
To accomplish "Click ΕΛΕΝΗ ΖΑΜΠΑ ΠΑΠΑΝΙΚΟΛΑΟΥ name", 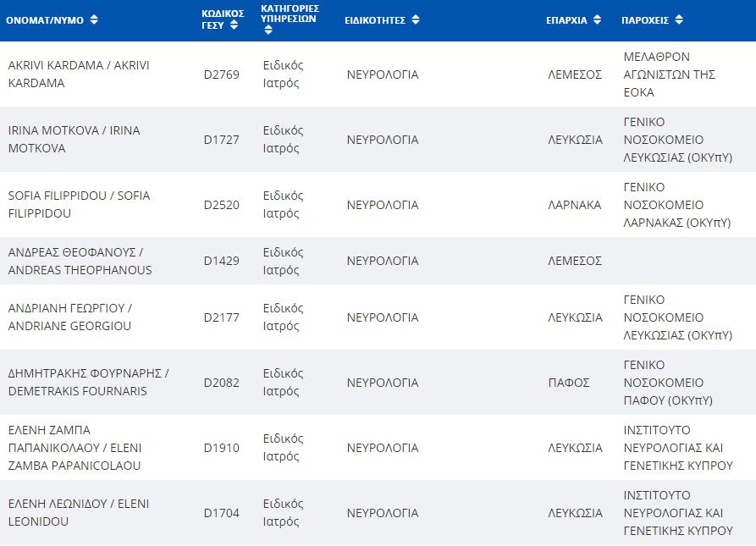I will pyautogui.click(x=74, y=448).
